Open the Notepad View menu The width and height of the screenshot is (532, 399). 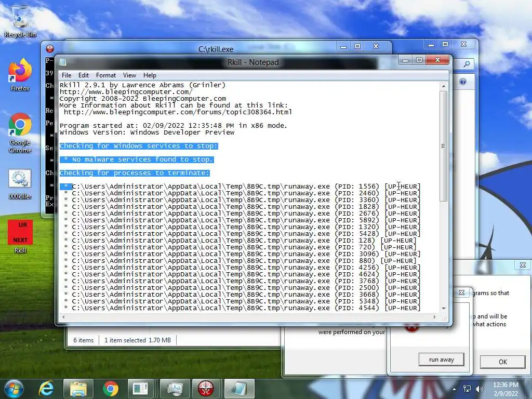(129, 75)
